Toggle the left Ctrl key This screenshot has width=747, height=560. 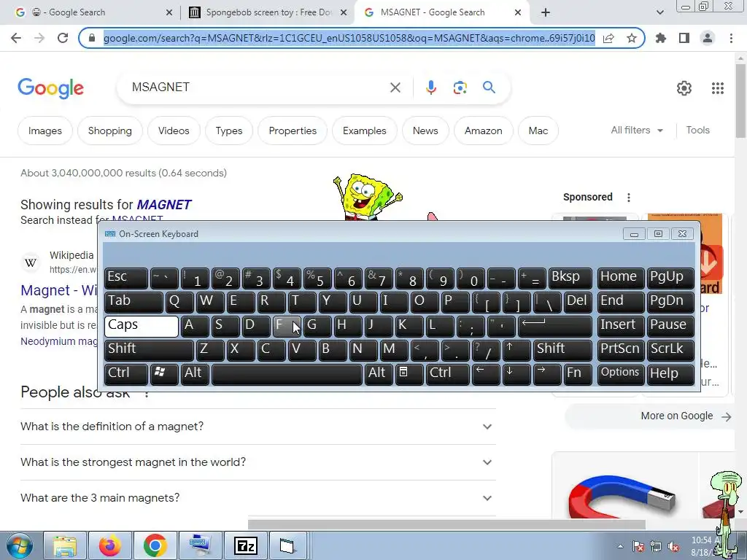tap(125, 373)
